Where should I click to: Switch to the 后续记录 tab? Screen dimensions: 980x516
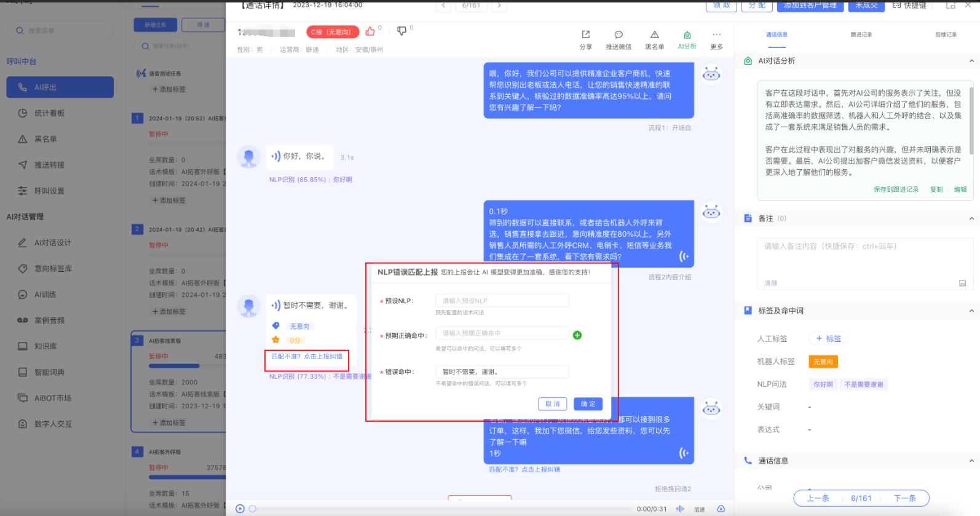pyautogui.click(x=946, y=34)
